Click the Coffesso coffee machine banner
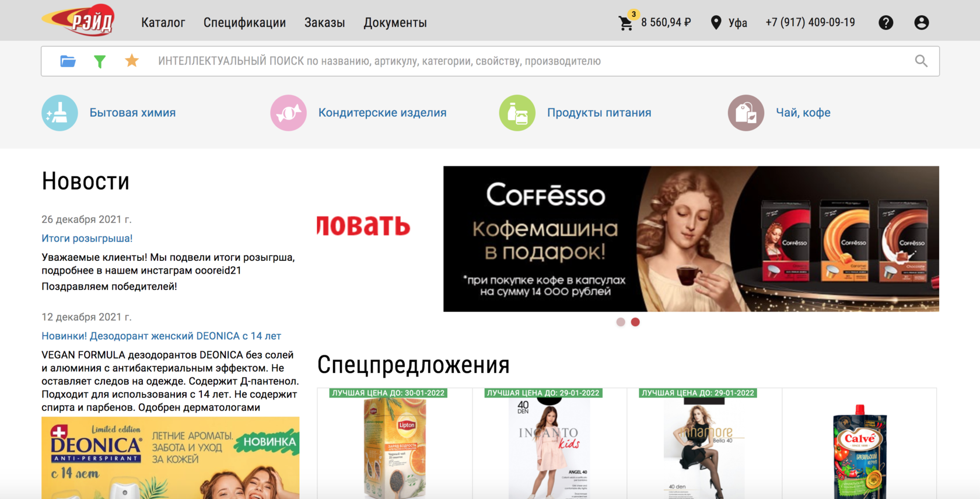Viewport: 980px width, 499px height. click(691, 239)
